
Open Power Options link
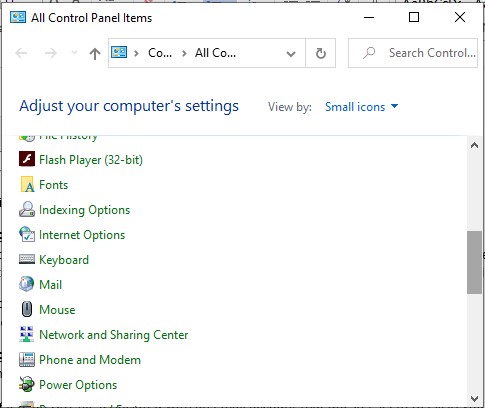[78, 385]
